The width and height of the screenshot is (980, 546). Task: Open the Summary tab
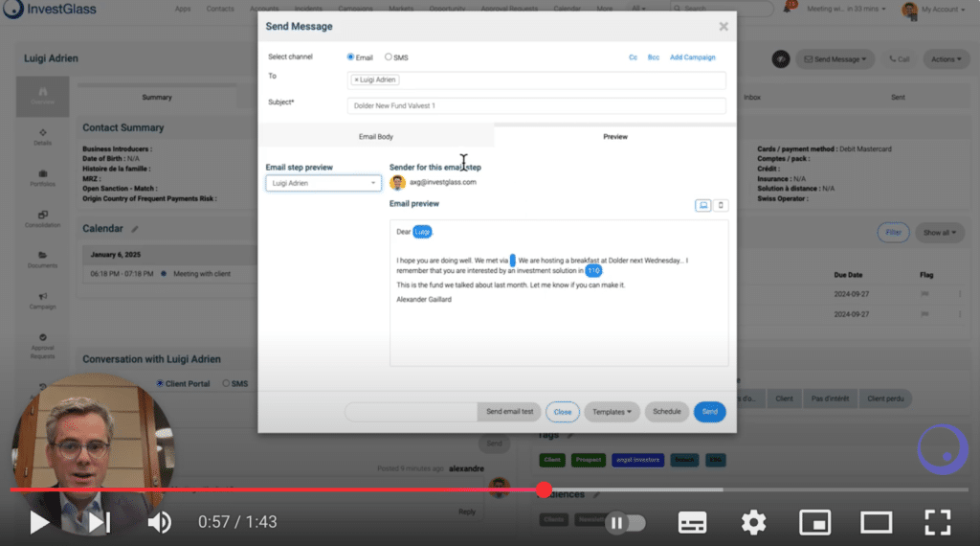click(x=157, y=98)
